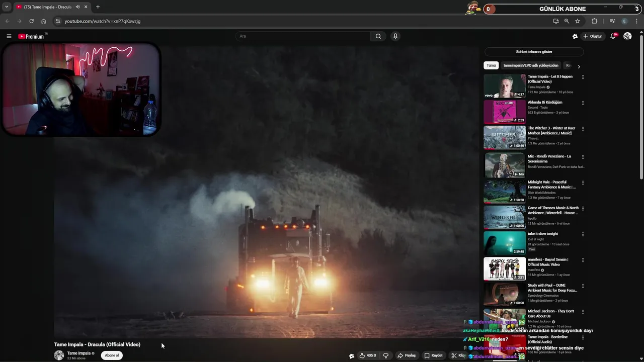Click the Chrome address bar URL

tap(103, 21)
